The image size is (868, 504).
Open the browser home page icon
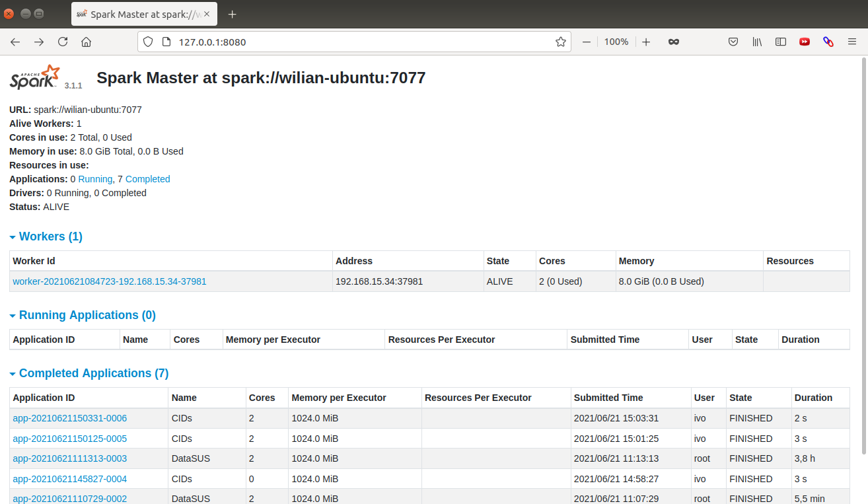tap(86, 42)
